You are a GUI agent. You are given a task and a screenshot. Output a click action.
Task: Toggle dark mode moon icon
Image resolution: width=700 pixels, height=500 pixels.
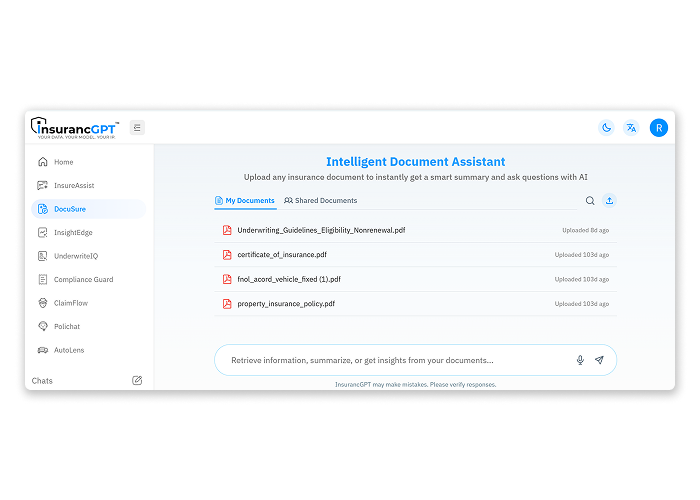coord(606,128)
